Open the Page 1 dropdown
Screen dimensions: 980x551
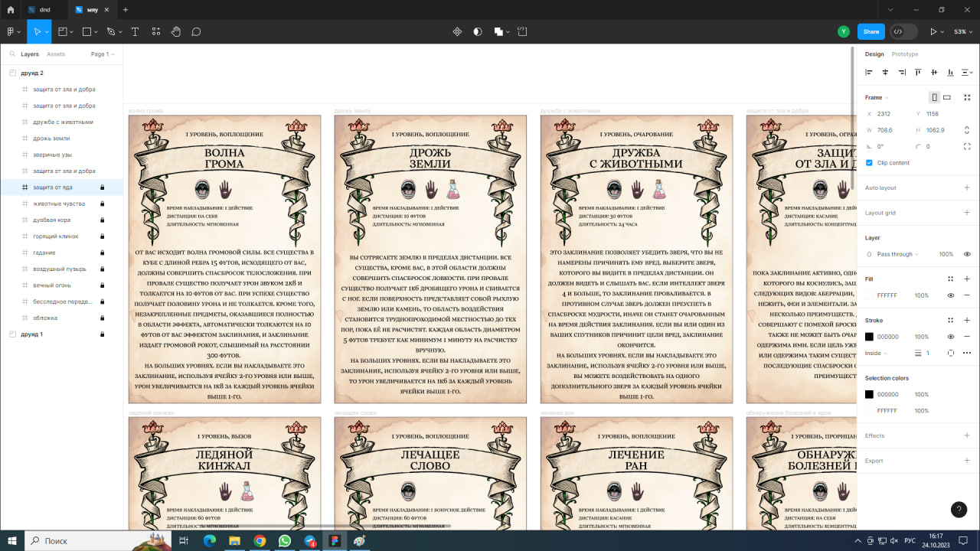(102, 54)
